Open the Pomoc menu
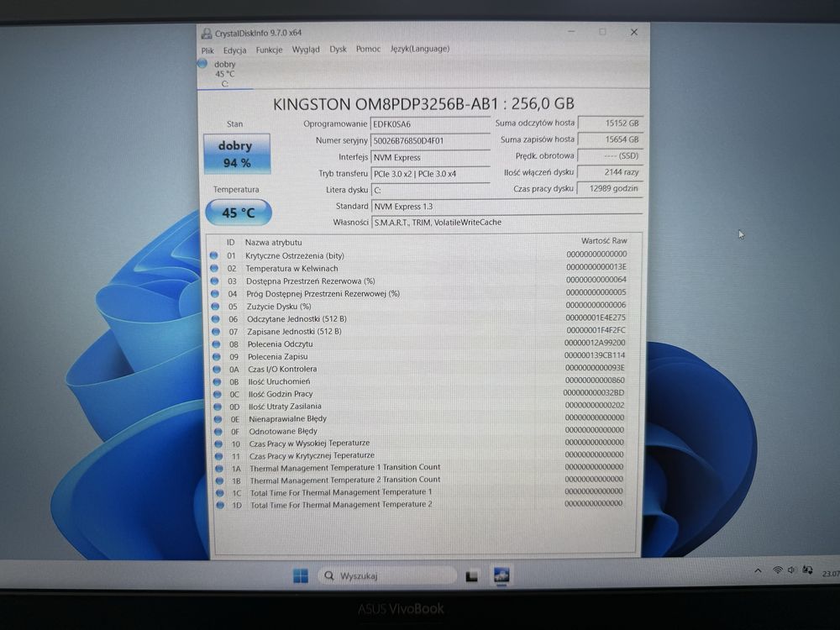The height and width of the screenshot is (630, 840). click(x=369, y=49)
